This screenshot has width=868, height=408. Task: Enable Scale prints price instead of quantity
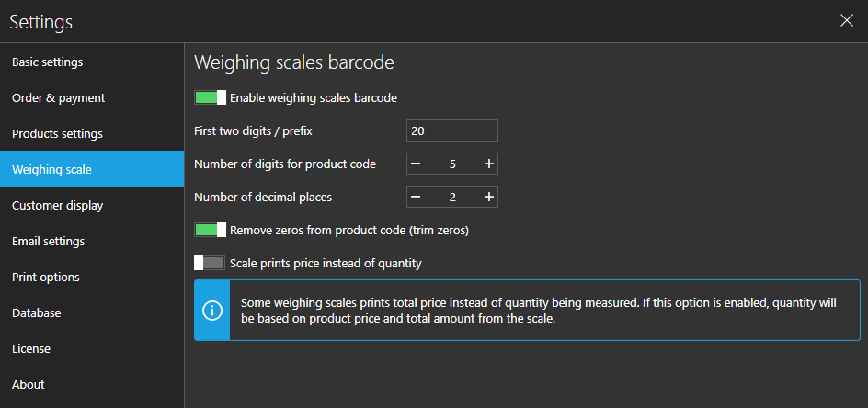[x=210, y=263]
